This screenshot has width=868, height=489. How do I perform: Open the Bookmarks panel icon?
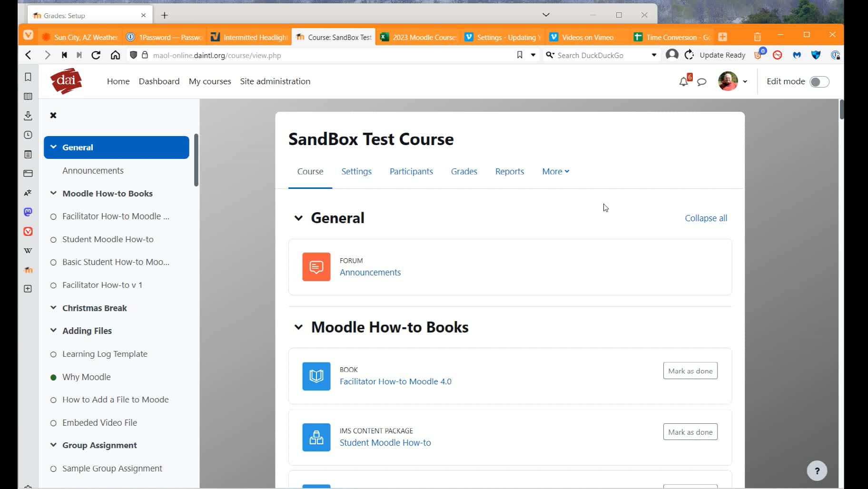pos(28,77)
